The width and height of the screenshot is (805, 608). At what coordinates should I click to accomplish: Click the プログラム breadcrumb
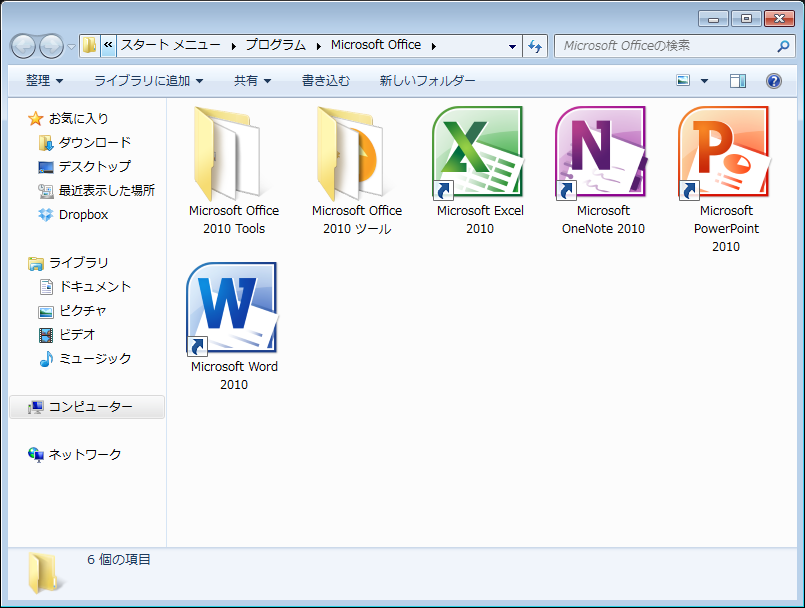(x=275, y=45)
